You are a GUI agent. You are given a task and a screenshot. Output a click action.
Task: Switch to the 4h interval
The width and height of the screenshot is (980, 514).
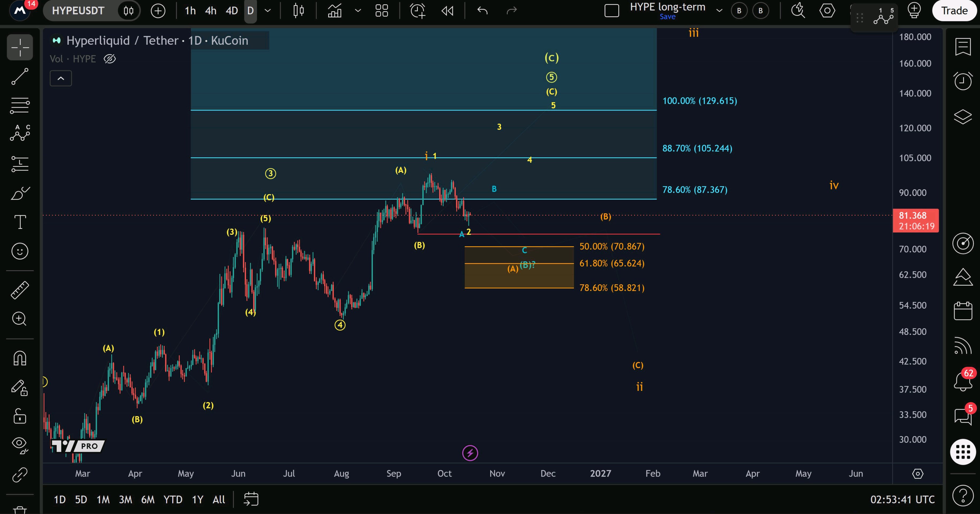coord(211,11)
